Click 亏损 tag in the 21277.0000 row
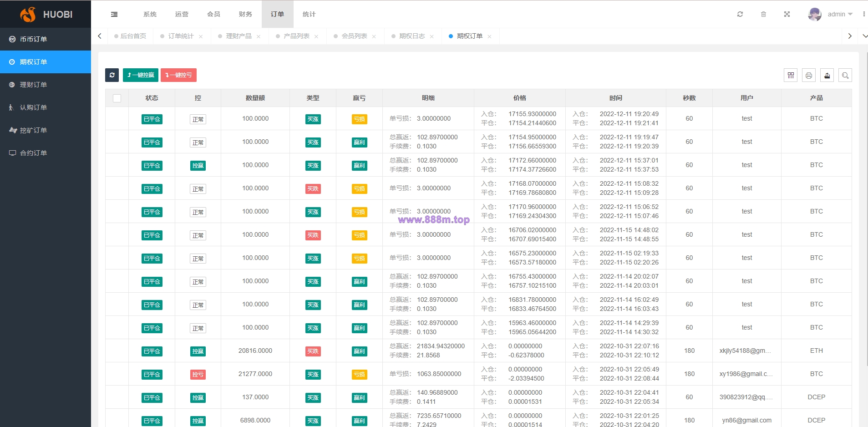The image size is (868, 427). coord(360,375)
